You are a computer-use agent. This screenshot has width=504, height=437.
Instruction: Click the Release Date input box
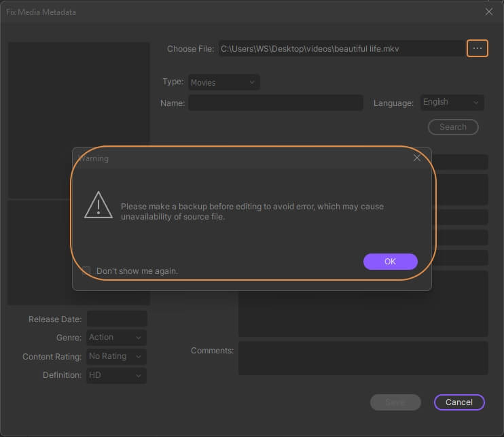click(117, 319)
